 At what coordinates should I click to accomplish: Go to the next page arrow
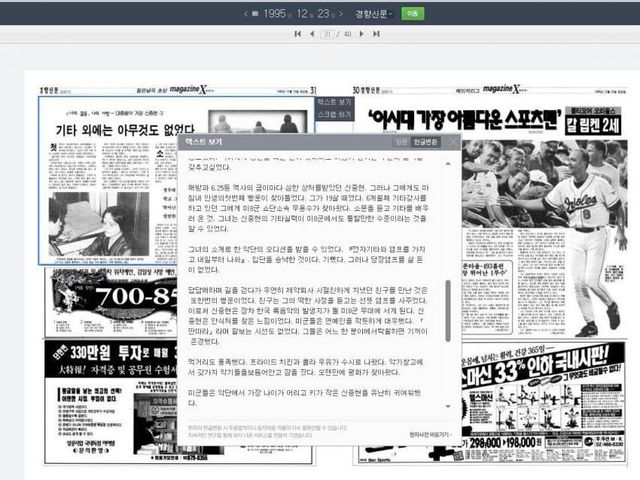pos(362,34)
